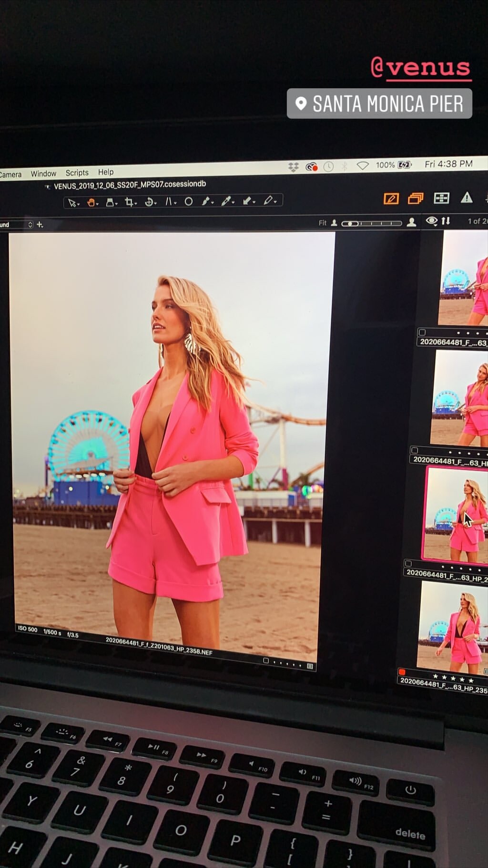This screenshot has width=488, height=868.
Task: Open the background selector stepper dropdown
Action: [30, 225]
